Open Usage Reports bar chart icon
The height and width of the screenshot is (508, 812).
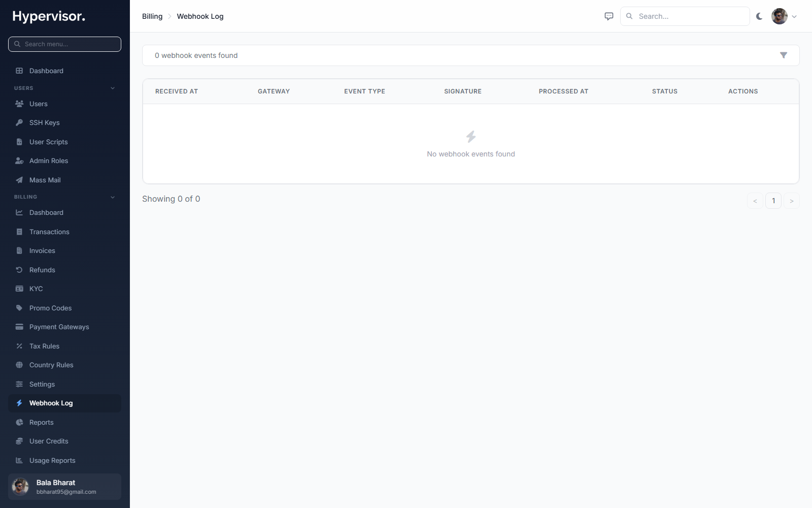[19, 460]
